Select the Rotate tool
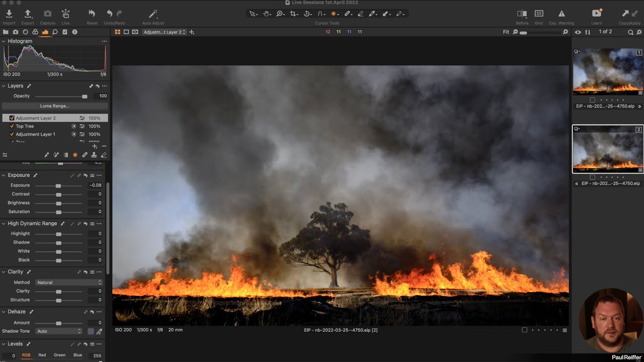This screenshot has height=362, width=644. 307,14
